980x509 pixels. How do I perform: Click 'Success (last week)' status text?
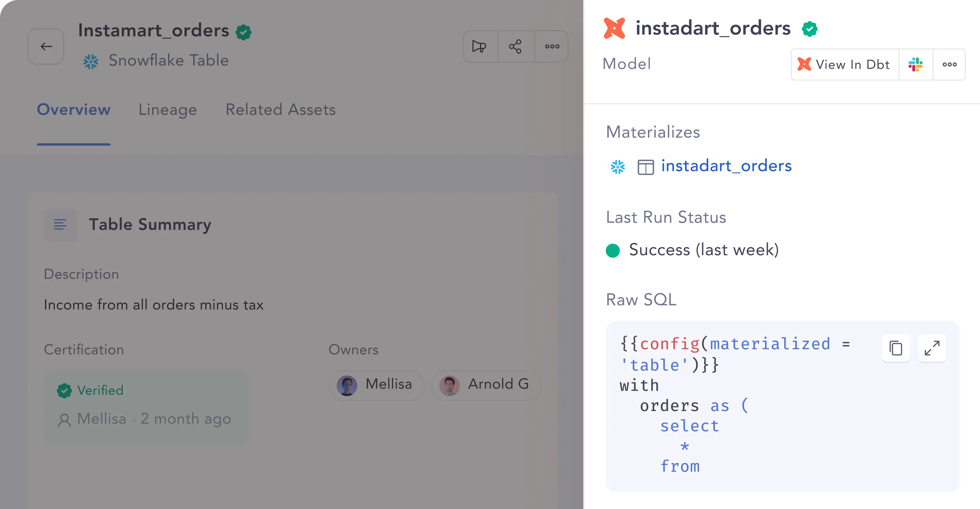pos(704,250)
